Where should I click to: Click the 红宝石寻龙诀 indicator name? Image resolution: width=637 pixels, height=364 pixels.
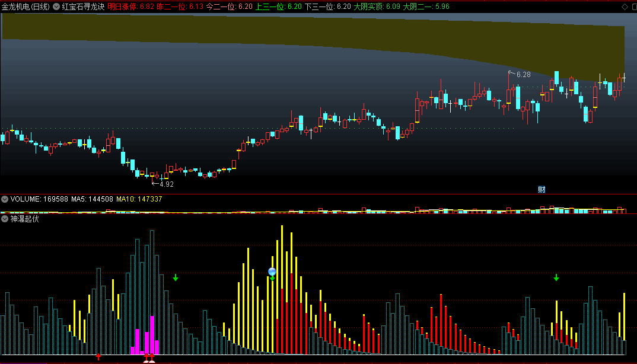tap(83, 7)
